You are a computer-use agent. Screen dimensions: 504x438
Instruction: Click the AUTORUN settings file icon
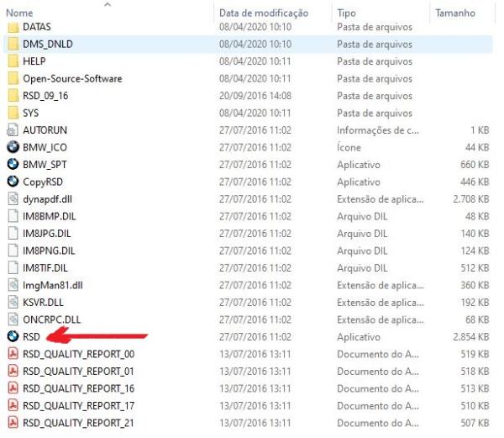coord(13,130)
